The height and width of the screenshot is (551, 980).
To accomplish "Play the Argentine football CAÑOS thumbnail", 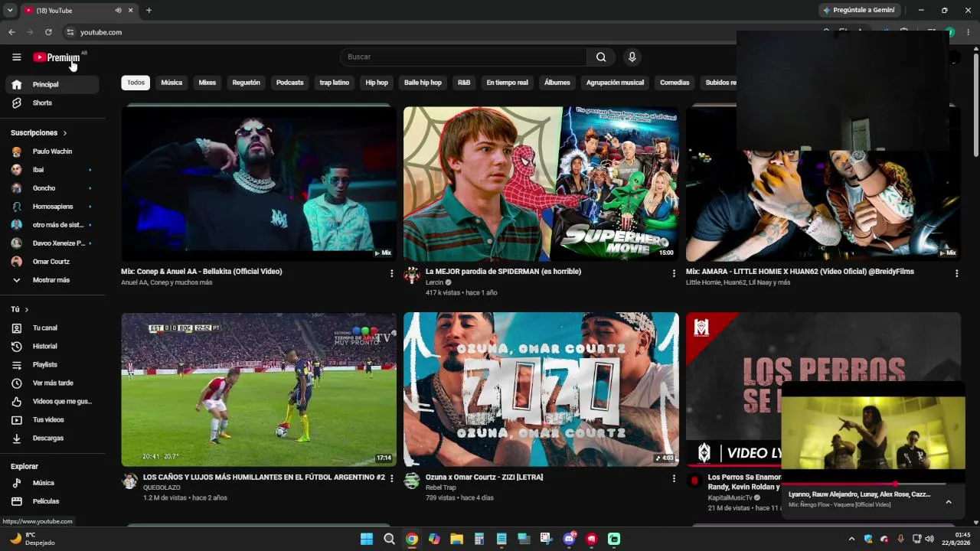I will click(259, 390).
